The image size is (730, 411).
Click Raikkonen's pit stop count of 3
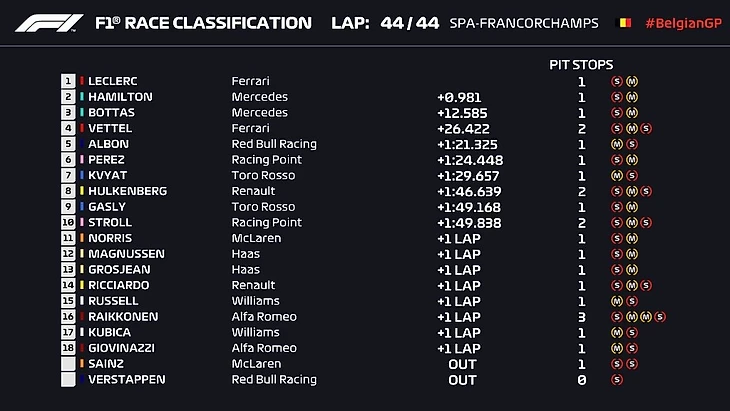point(581,317)
